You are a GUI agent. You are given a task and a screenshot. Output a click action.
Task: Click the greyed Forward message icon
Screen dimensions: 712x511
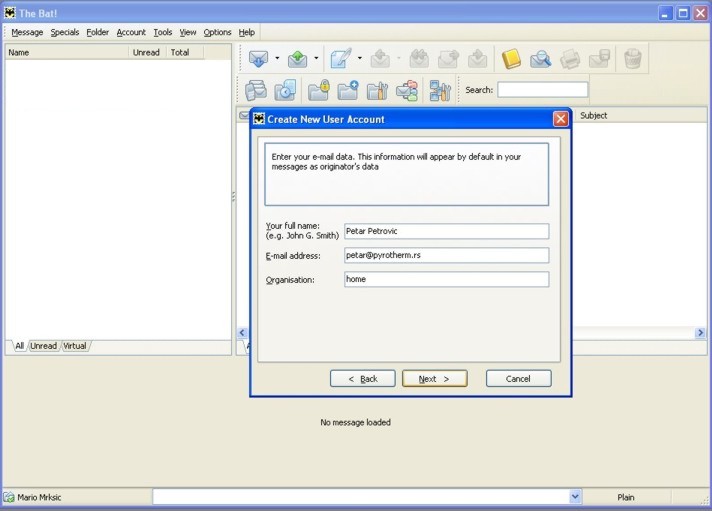[448, 59]
